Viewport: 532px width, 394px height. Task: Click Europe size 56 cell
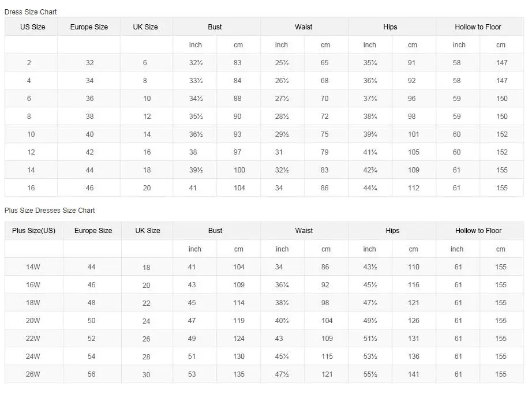click(92, 374)
